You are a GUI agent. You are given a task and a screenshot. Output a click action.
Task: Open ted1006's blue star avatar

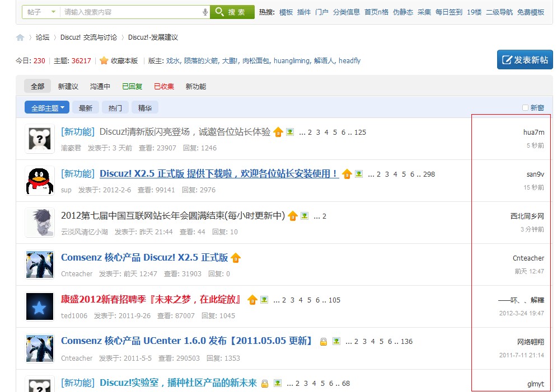40,306
